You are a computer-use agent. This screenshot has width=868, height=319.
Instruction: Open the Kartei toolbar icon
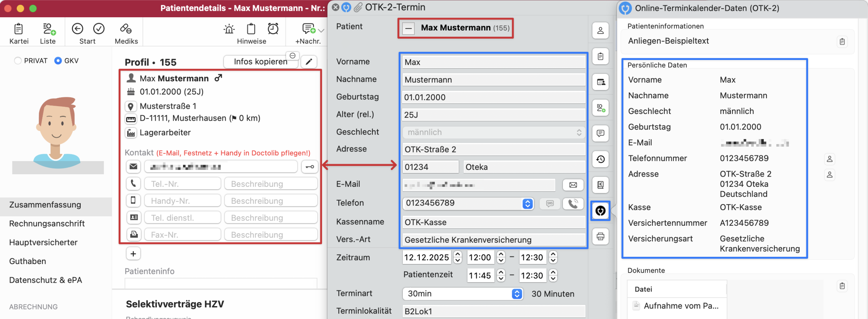coord(19,32)
